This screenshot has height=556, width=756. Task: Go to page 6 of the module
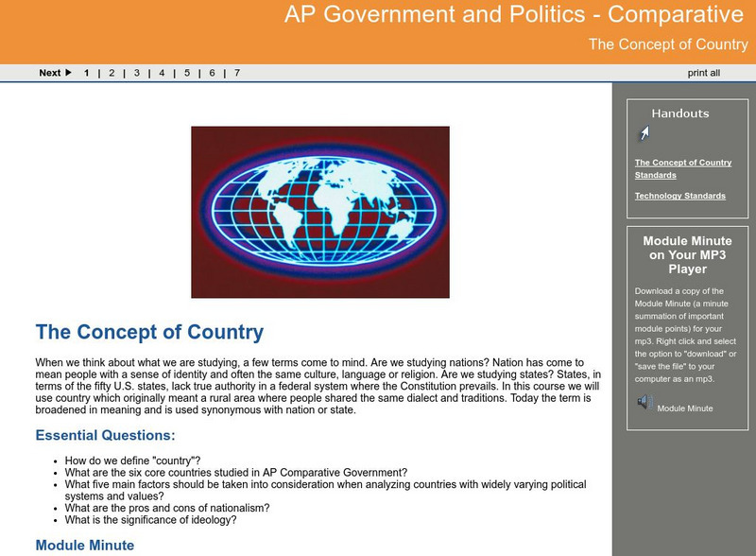(x=210, y=71)
